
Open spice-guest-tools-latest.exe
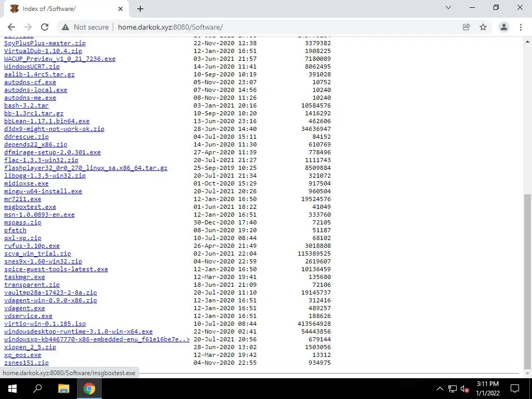pyautogui.click(x=56, y=270)
